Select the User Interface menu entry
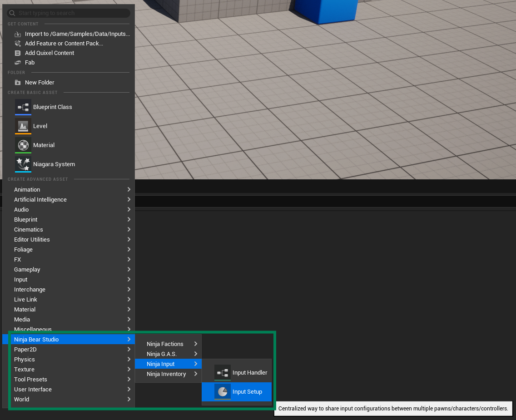 pyautogui.click(x=33, y=390)
